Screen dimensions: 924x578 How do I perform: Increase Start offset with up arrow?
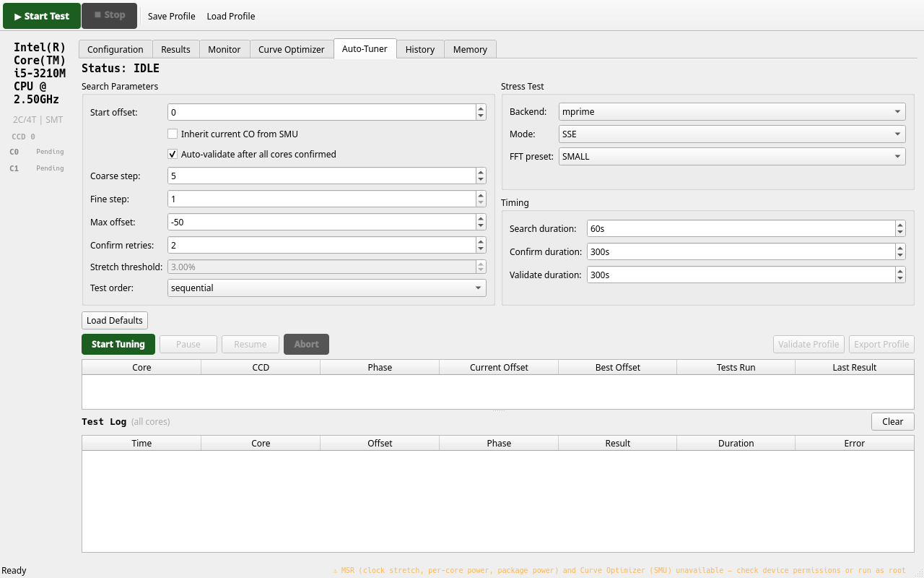[x=481, y=109]
